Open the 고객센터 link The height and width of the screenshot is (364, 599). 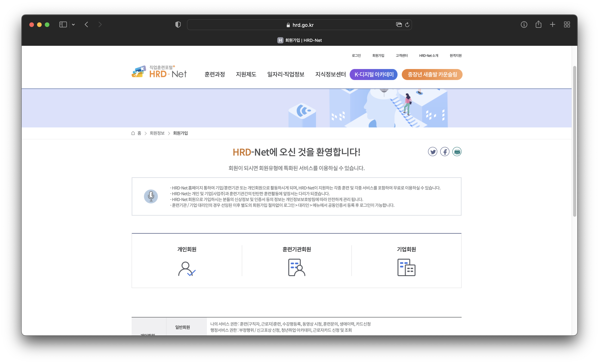(402, 56)
